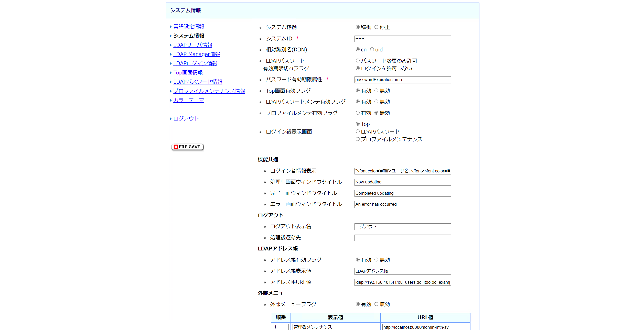Screen dimensions: 644x330
Task: Disable Top画面有効フラグ by selecting 無効
Action: pos(376,90)
